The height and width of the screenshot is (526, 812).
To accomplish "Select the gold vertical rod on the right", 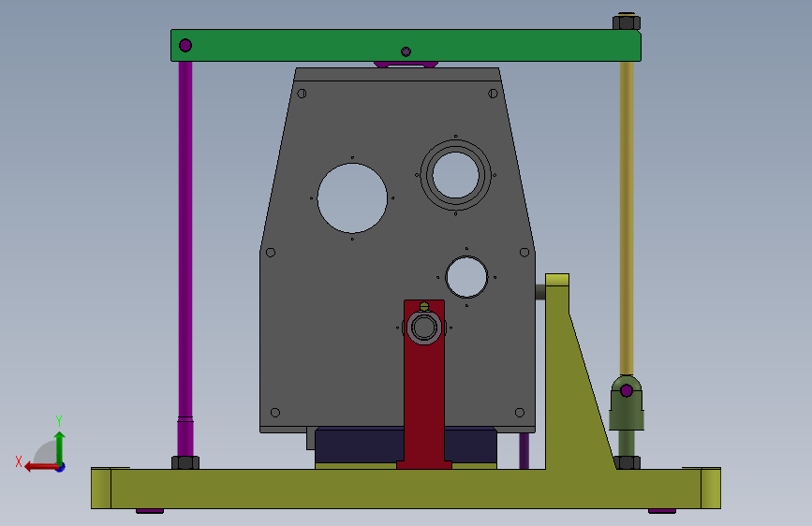I will [627, 217].
